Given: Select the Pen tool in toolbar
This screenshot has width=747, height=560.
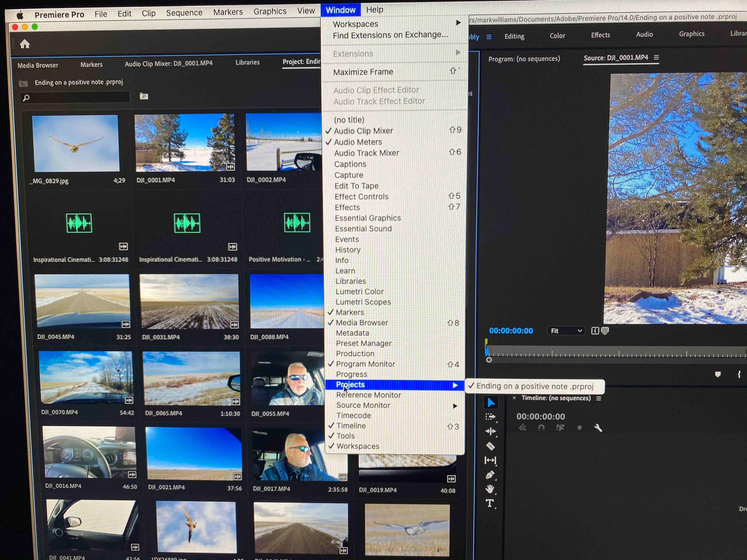Looking at the screenshot, I should pyautogui.click(x=490, y=475).
